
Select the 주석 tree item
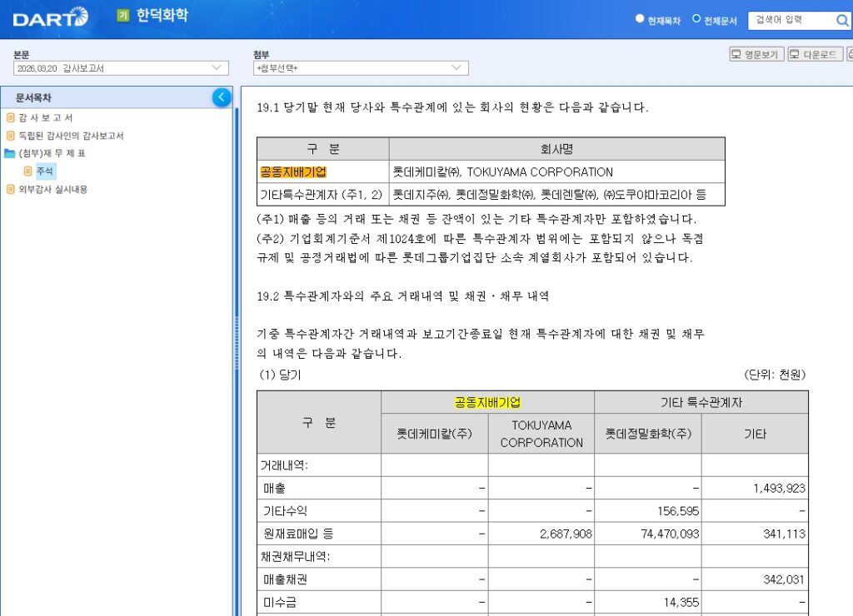45,171
